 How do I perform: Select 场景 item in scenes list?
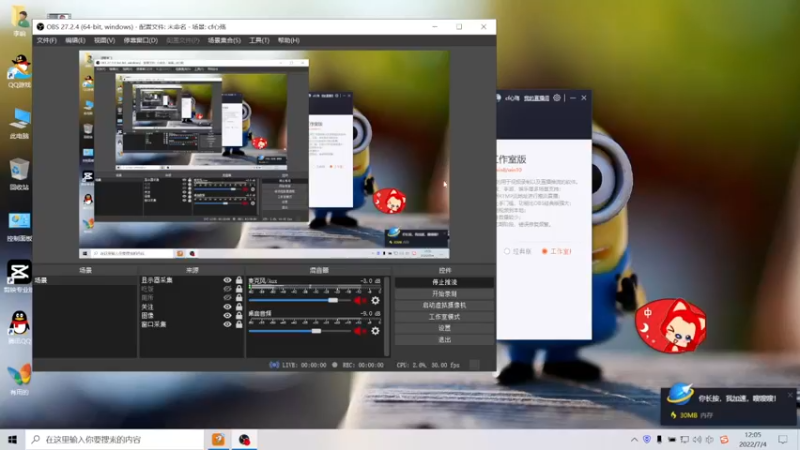[x=85, y=280]
